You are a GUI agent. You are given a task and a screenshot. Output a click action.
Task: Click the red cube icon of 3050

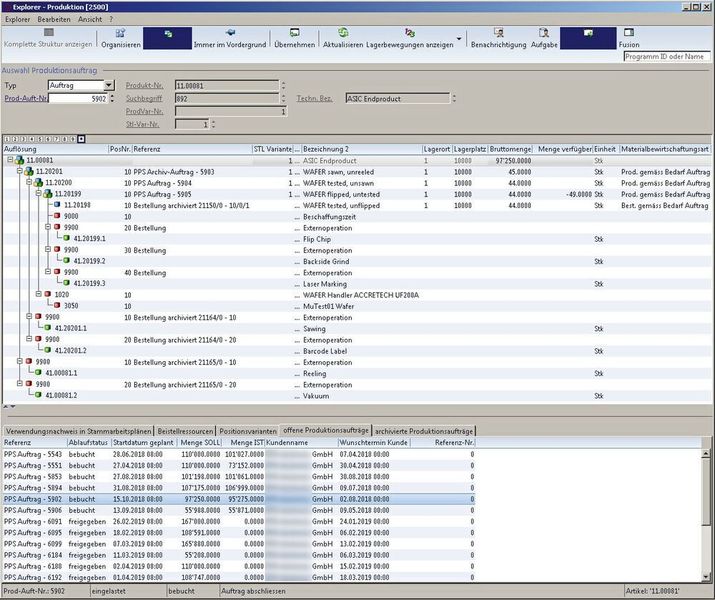point(57,305)
